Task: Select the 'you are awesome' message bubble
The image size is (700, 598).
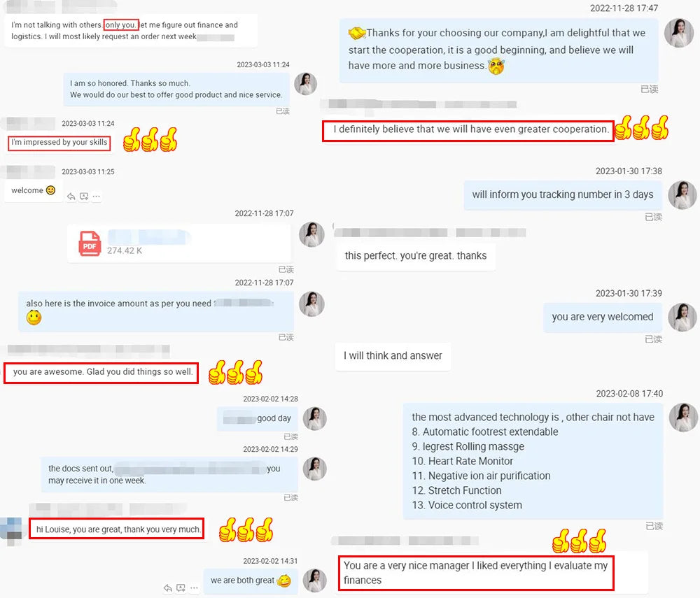Action: tap(101, 373)
